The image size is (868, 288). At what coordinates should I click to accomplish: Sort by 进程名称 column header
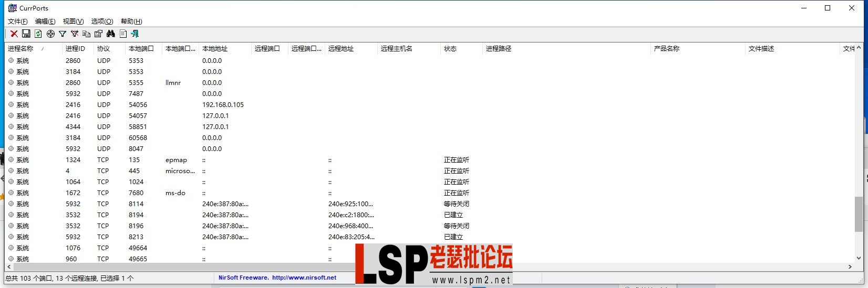click(33, 48)
